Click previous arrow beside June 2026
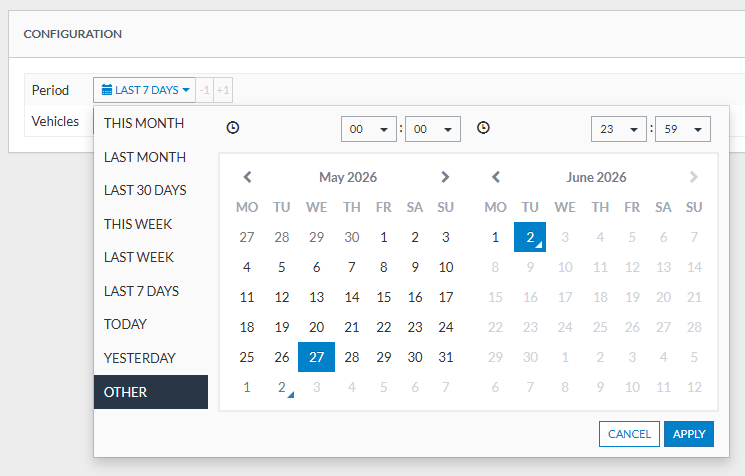The width and height of the screenshot is (745, 476). tap(496, 177)
